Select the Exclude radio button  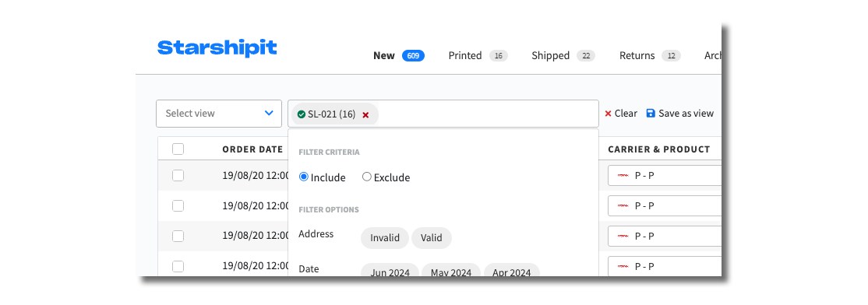coord(366,177)
